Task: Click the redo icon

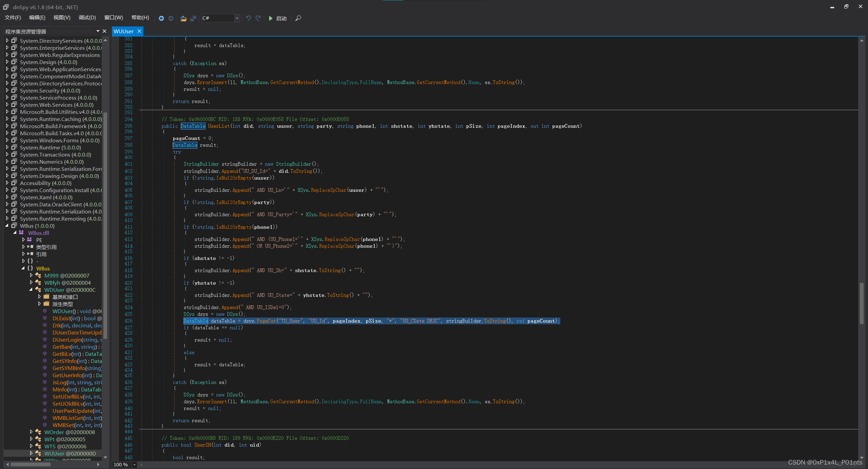Action: coord(258,18)
